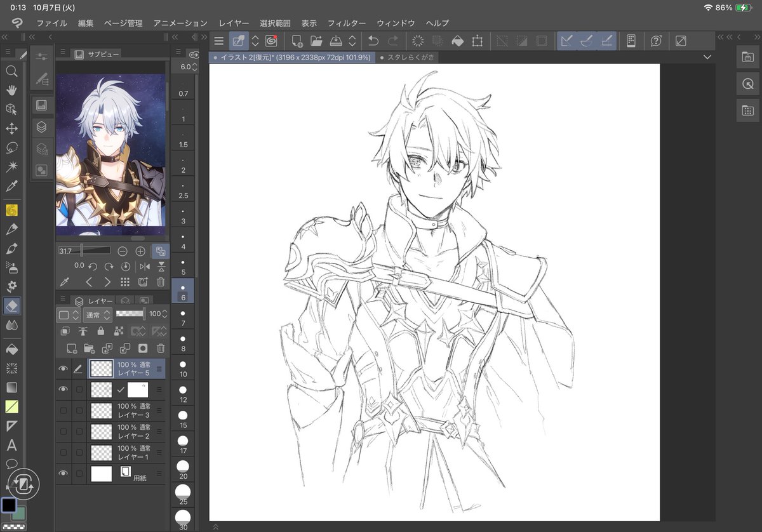
Task: Adjust brush size 6.0 stepper
Action: point(195,67)
